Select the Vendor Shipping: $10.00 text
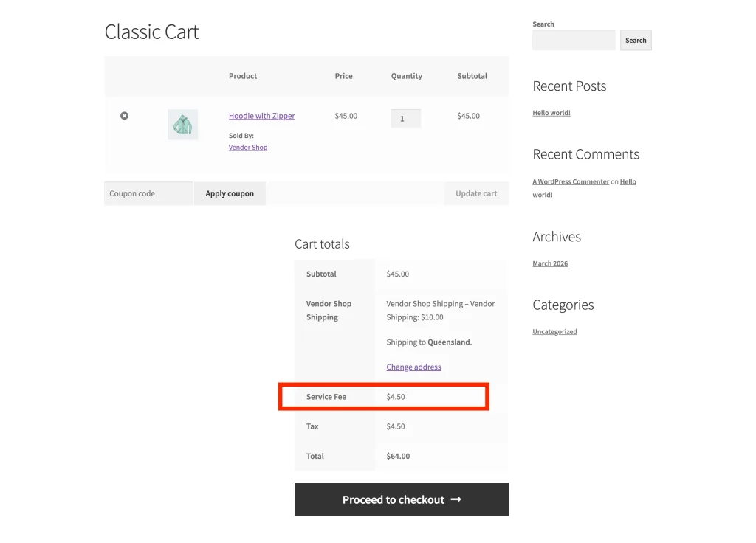The width and height of the screenshot is (756, 543). pyautogui.click(x=440, y=311)
